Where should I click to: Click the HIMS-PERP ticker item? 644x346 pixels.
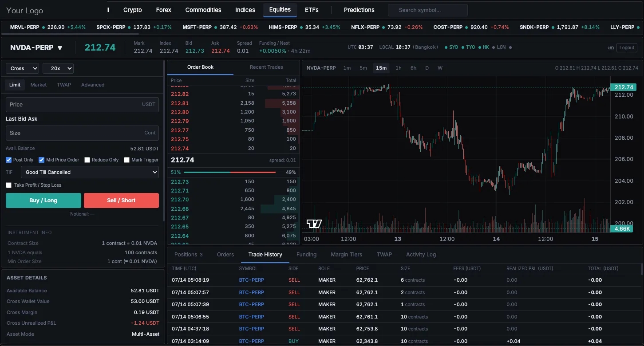coord(304,27)
